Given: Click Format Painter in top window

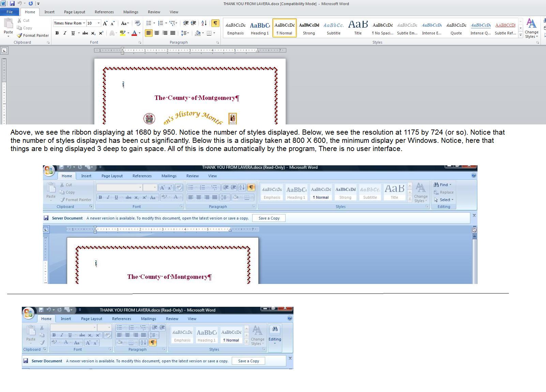Looking at the screenshot, I should point(33,35).
